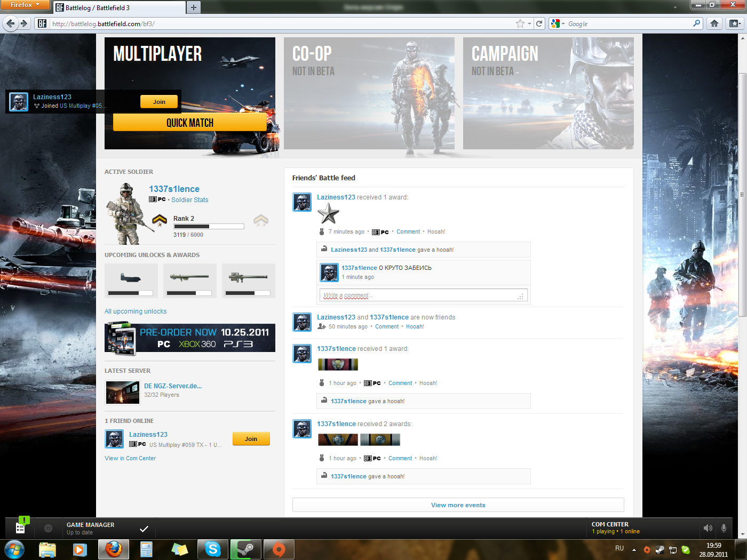Click the QUICK MATCH button
Screen dimensions: 747x560
[190, 123]
